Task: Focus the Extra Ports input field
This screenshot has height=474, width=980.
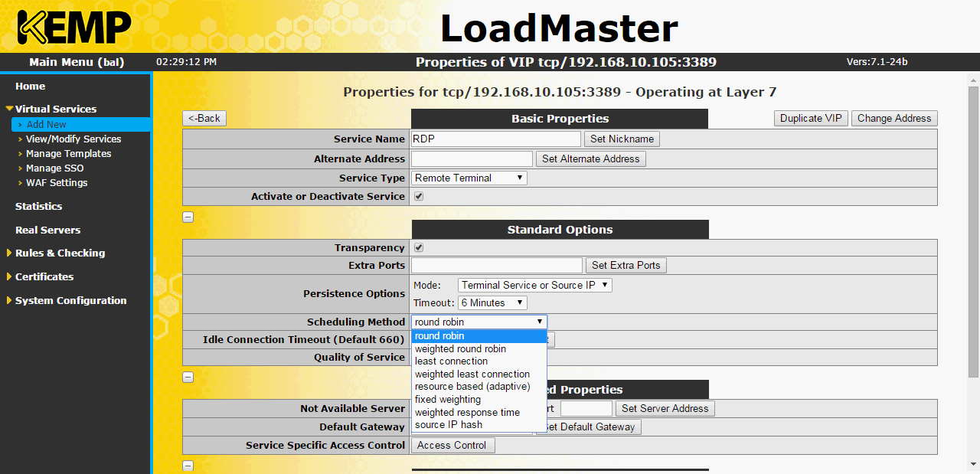Action: (497, 266)
